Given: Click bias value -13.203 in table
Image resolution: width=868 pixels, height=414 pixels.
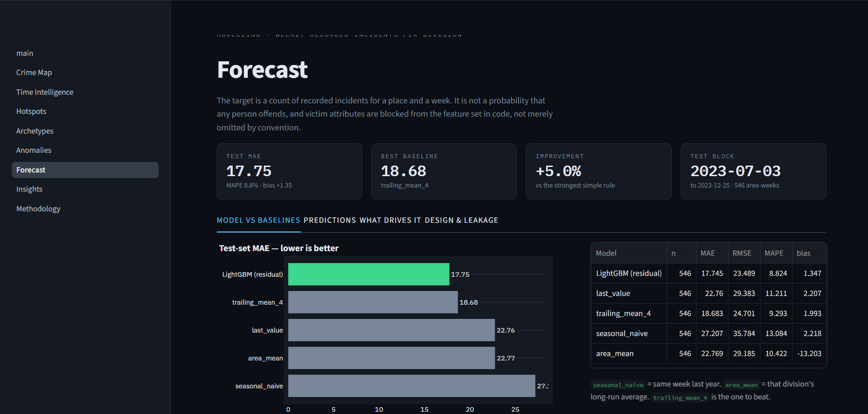Looking at the screenshot, I should pos(809,354).
